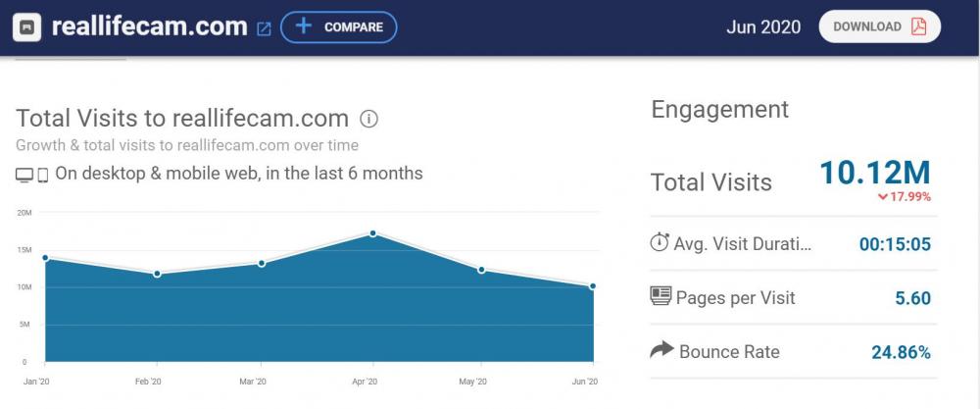Screen dimensions: 980x409
Task: Click the PDF icon in Download button
Action: (918, 26)
